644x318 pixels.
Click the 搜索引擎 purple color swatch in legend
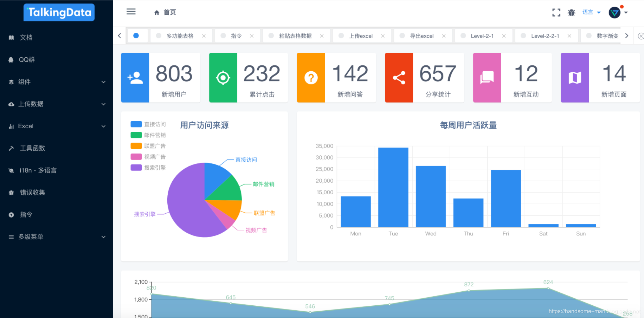pyautogui.click(x=136, y=168)
